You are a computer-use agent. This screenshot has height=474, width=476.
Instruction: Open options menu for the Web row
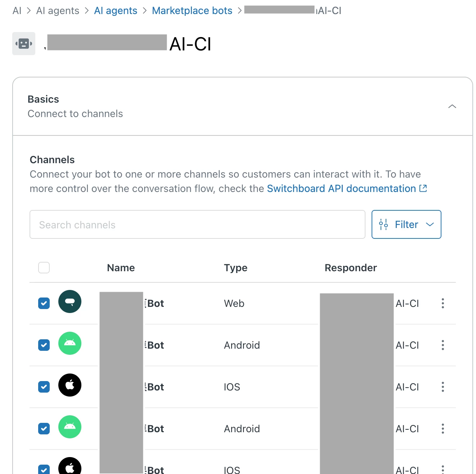click(443, 303)
